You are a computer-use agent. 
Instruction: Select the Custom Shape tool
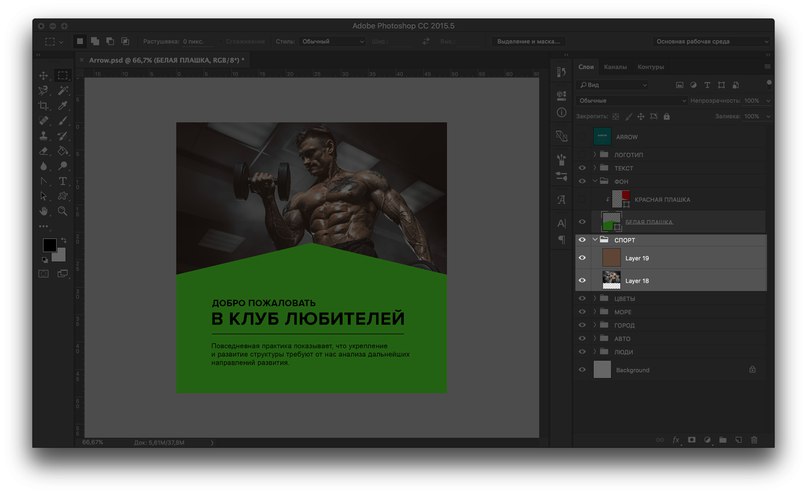click(63, 196)
